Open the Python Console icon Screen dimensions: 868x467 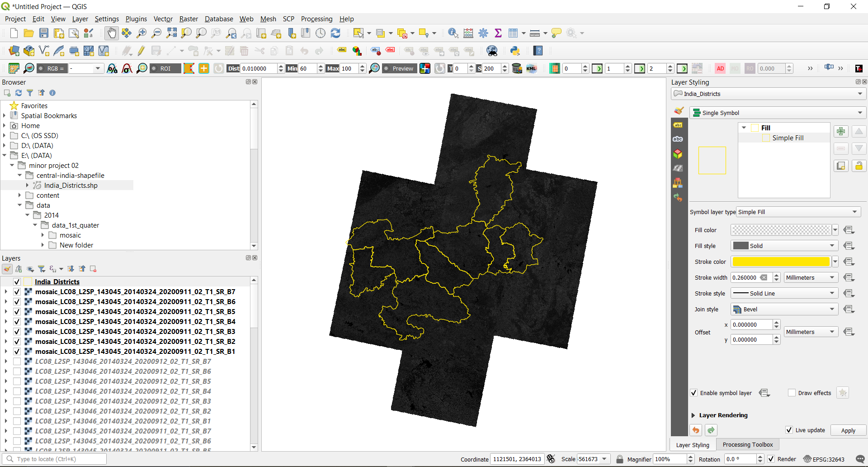pos(514,51)
